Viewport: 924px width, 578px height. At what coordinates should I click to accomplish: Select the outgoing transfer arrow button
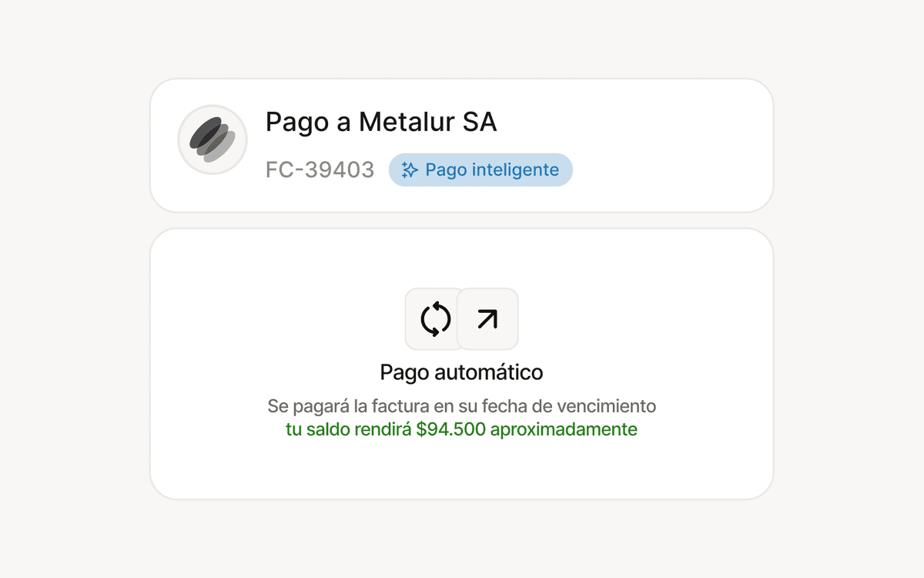(x=487, y=318)
